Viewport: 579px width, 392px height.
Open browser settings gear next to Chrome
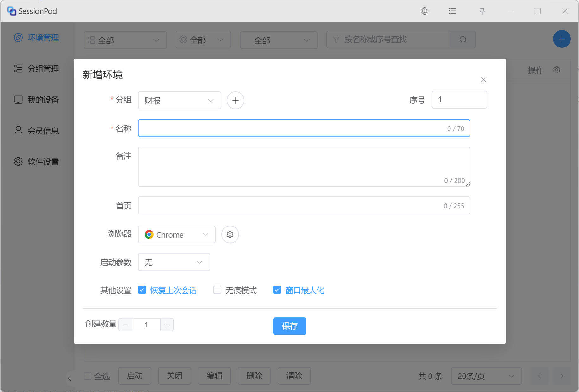click(x=230, y=234)
